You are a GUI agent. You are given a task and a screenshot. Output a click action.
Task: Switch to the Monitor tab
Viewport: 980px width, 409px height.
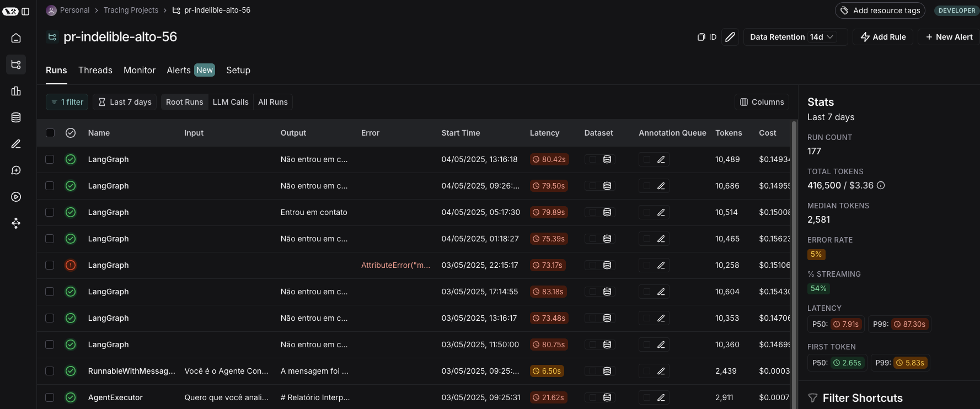pos(140,71)
